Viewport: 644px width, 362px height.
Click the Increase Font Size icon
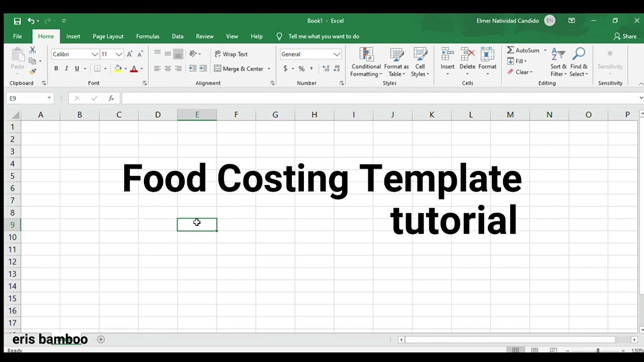pos(130,54)
